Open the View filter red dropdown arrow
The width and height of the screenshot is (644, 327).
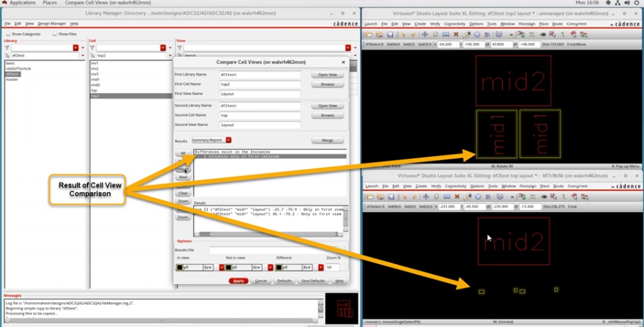pos(348,48)
